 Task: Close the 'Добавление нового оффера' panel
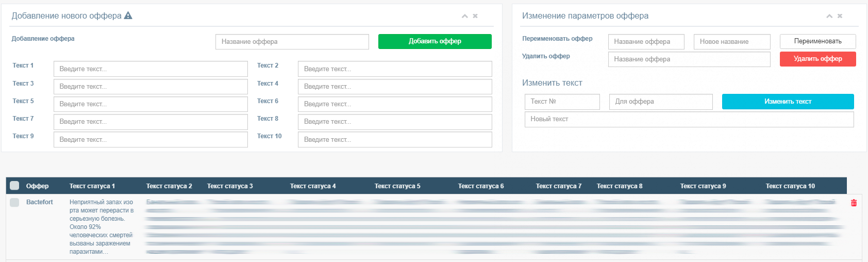(475, 16)
